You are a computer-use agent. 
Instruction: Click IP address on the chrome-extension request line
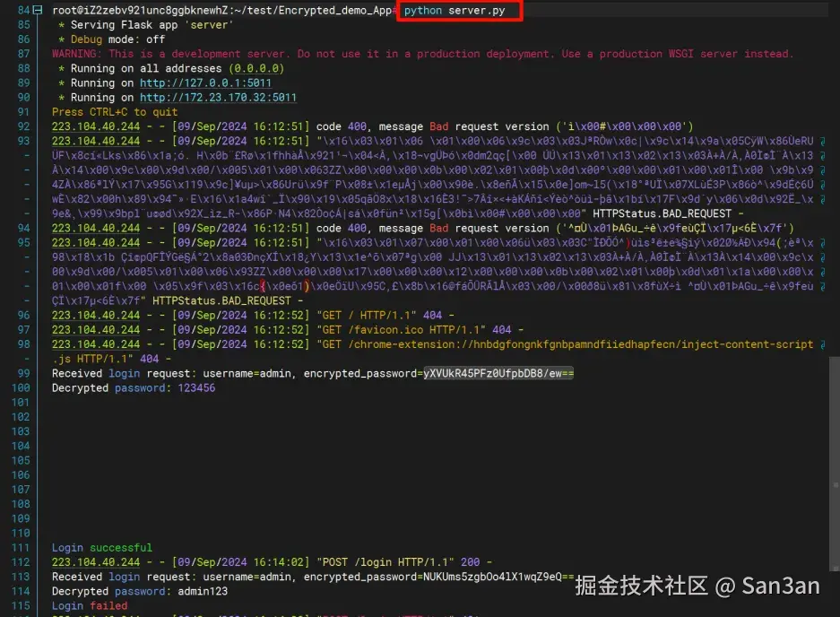96,344
